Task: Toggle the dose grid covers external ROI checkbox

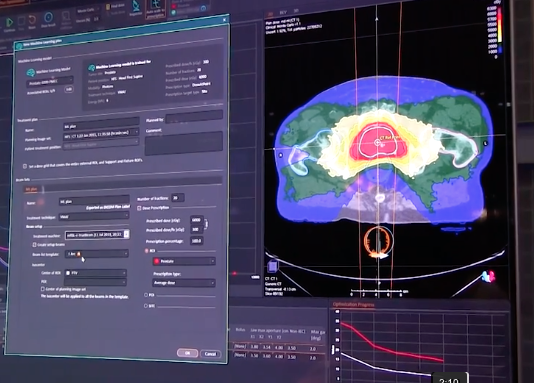Action: click(25, 166)
